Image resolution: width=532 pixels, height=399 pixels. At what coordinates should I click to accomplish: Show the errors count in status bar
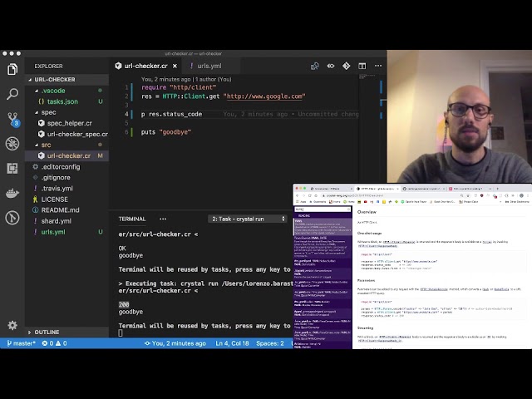(48, 343)
